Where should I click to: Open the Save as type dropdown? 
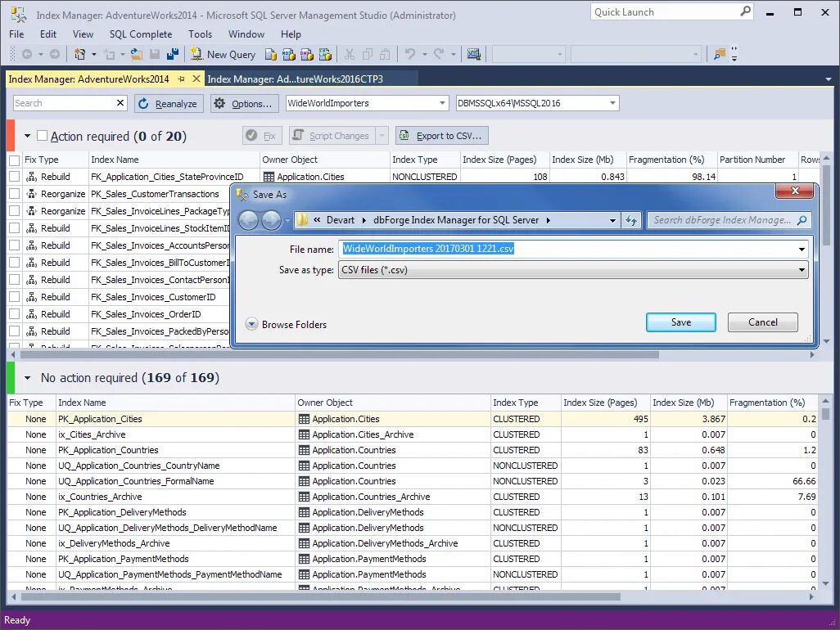(x=802, y=270)
